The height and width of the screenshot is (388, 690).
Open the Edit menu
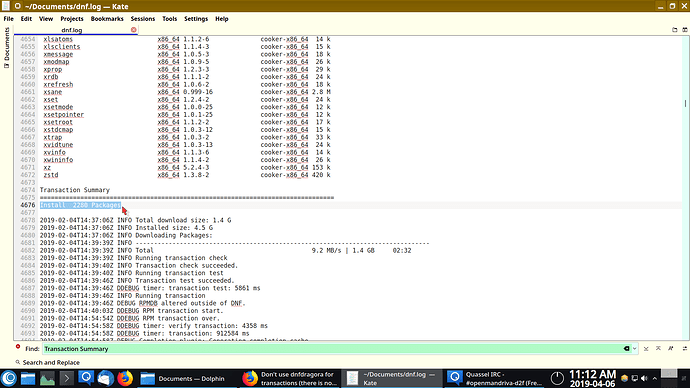click(x=26, y=19)
